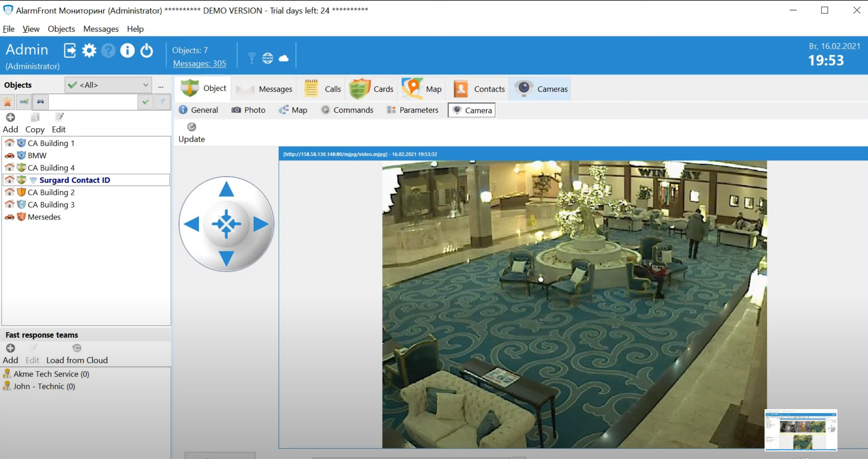Switch to the Object main tab
Screen dimensions: 868x459
[203, 88]
